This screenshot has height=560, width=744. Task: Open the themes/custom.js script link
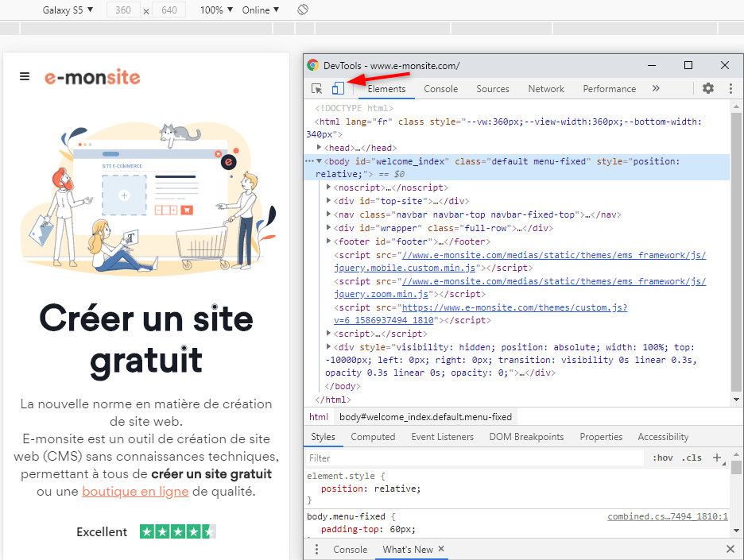pos(480,314)
